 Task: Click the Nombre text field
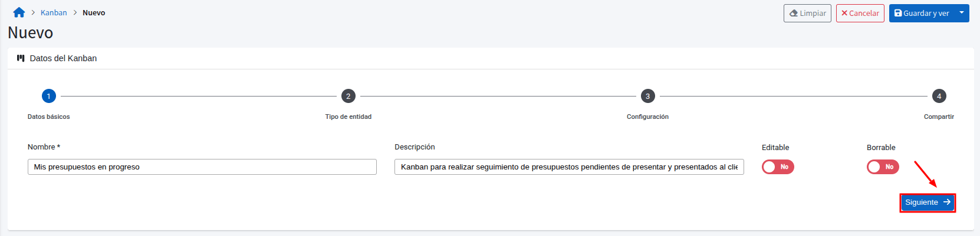(202, 167)
